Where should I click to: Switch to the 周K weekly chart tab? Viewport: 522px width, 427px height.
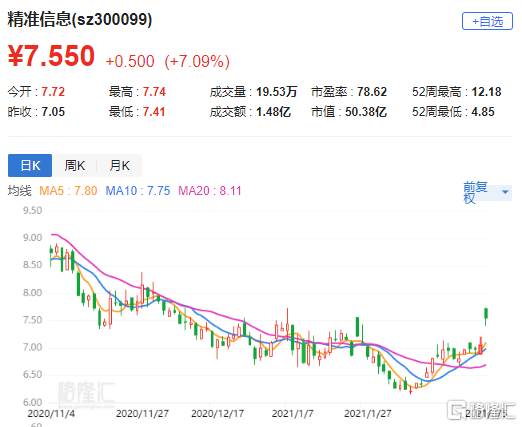[x=75, y=165]
